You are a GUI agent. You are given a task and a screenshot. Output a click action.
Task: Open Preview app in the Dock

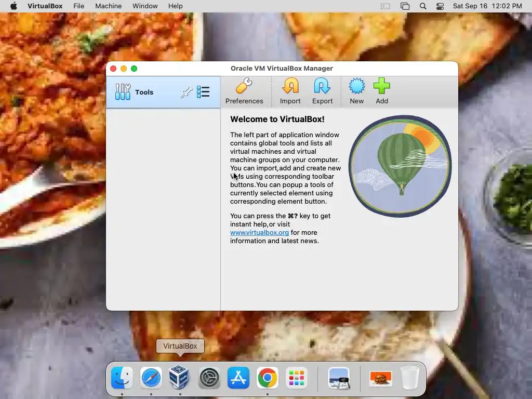tap(339, 378)
